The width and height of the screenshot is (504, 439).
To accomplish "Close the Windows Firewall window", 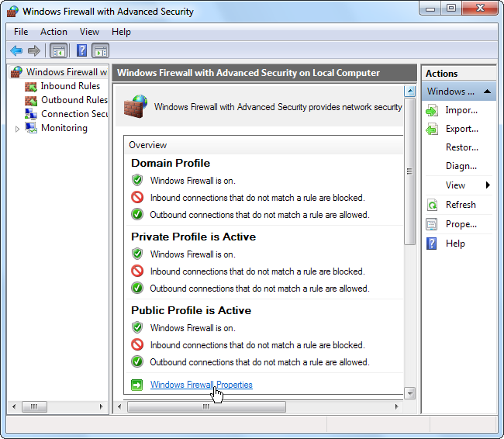I will 480,8.
